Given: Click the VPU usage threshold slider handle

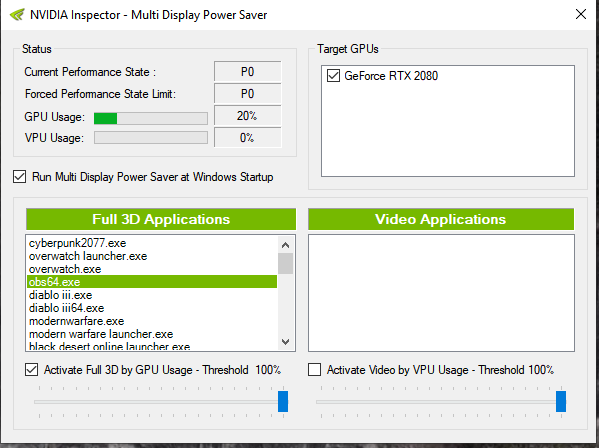Looking at the screenshot, I should [561, 401].
